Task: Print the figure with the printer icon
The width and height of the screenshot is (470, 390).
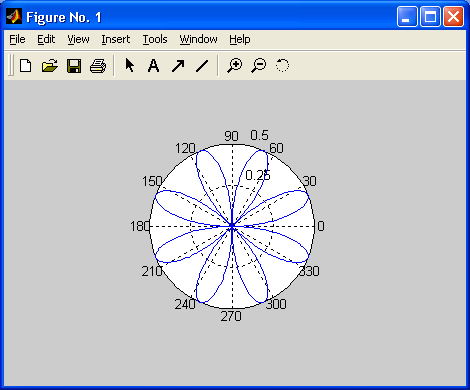Action: coord(98,65)
